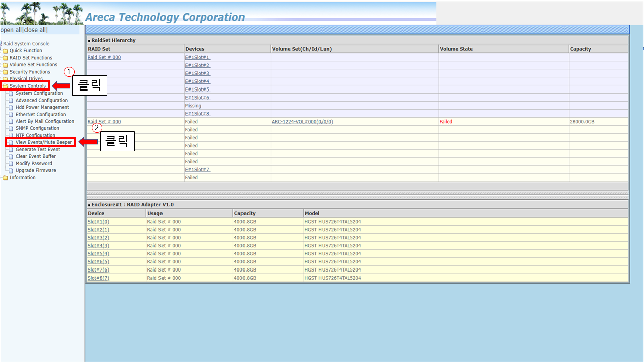Viewport: 644px width, 362px height.
Task: Click the 'Enclosure#1 : RAID Adapter V1.0' title
Action: pos(132,205)
